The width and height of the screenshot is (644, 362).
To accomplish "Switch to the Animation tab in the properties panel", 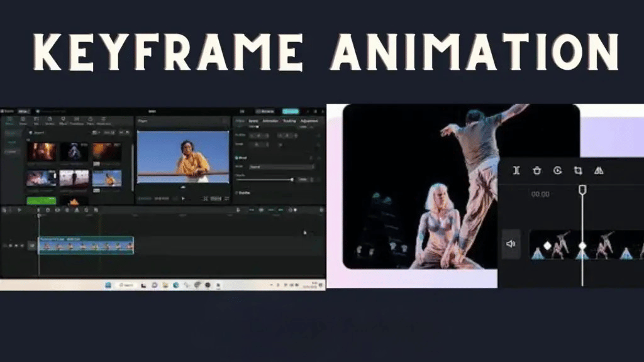I will [x=270, y=121].
